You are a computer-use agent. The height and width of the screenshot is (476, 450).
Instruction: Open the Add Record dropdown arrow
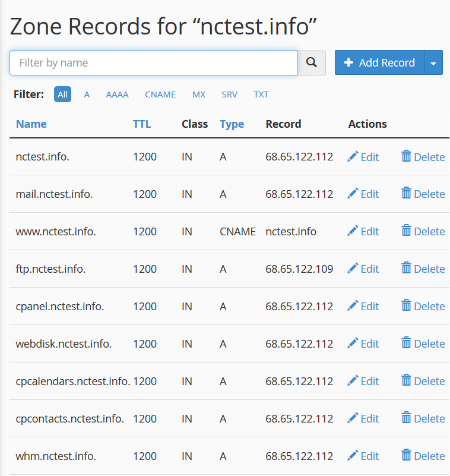433,62
